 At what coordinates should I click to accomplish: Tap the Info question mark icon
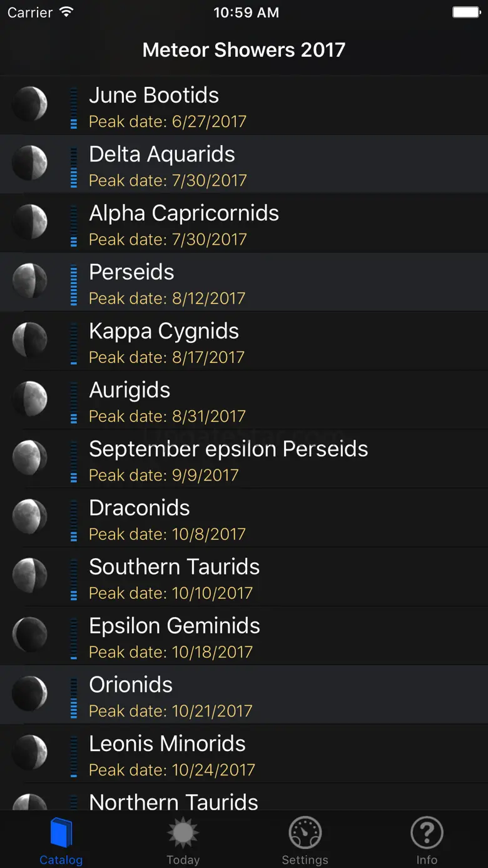tap(427, 834)
